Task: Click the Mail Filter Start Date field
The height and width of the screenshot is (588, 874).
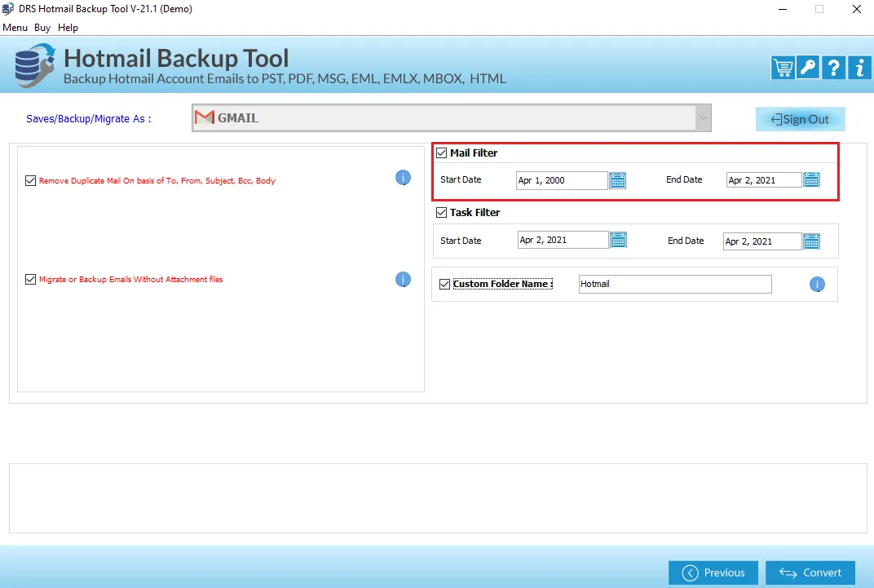Action: [x=562, y=180]
